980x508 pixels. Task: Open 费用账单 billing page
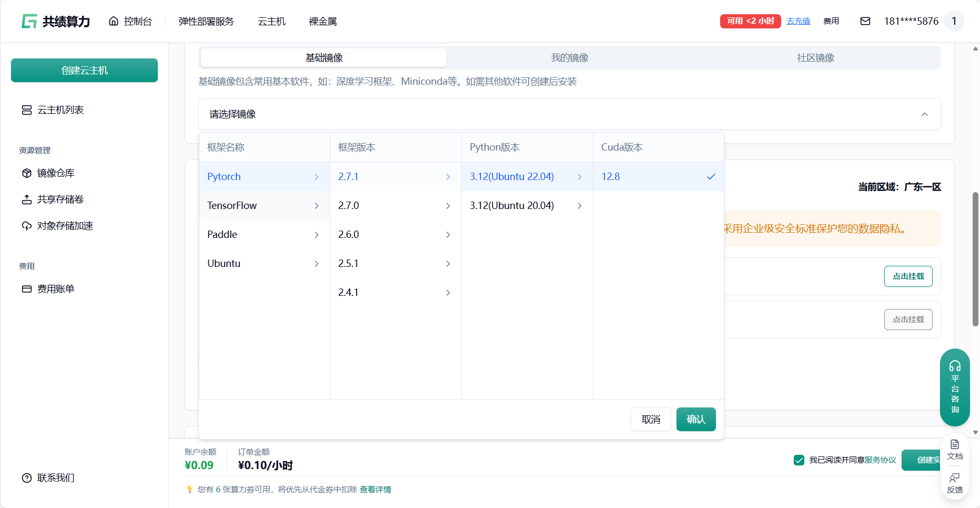(x=55, y=289)
